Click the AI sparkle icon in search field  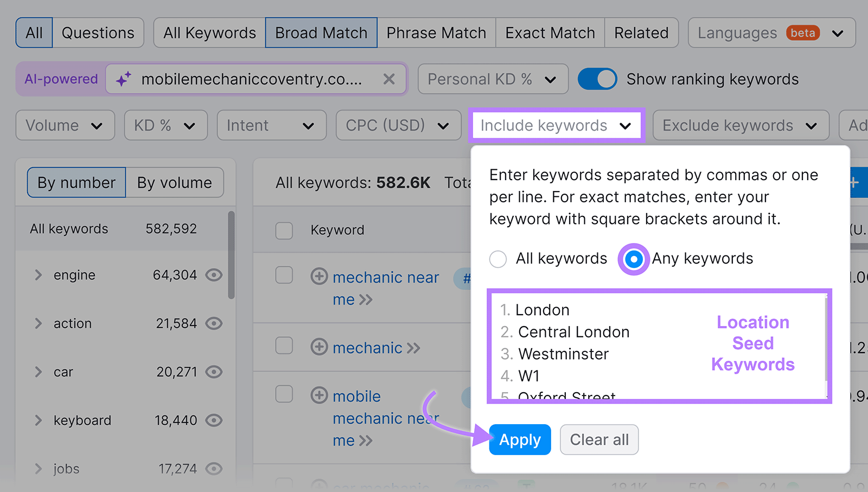pos(124,79)
